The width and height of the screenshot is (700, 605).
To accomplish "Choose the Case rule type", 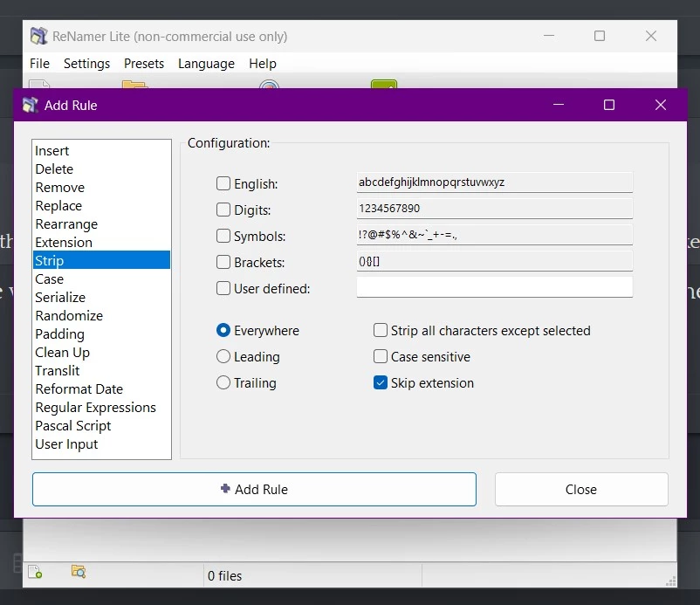I will pyautogui.click(x=102, y=279).
